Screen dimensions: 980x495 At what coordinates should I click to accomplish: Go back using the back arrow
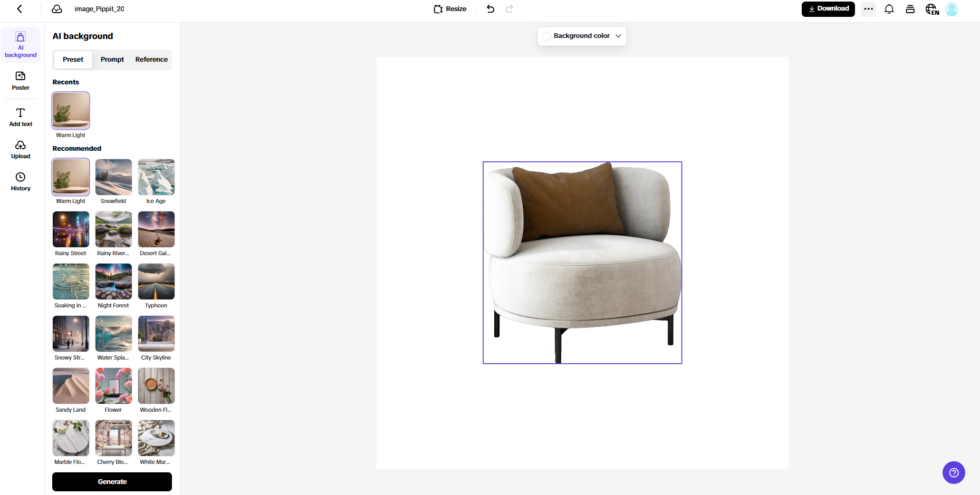point(20,9)
